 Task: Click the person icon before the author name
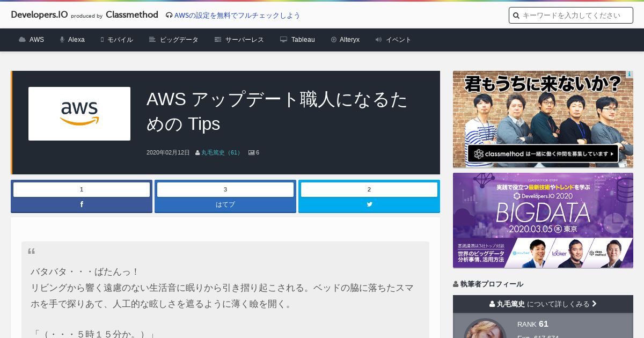tap(197, 153)
